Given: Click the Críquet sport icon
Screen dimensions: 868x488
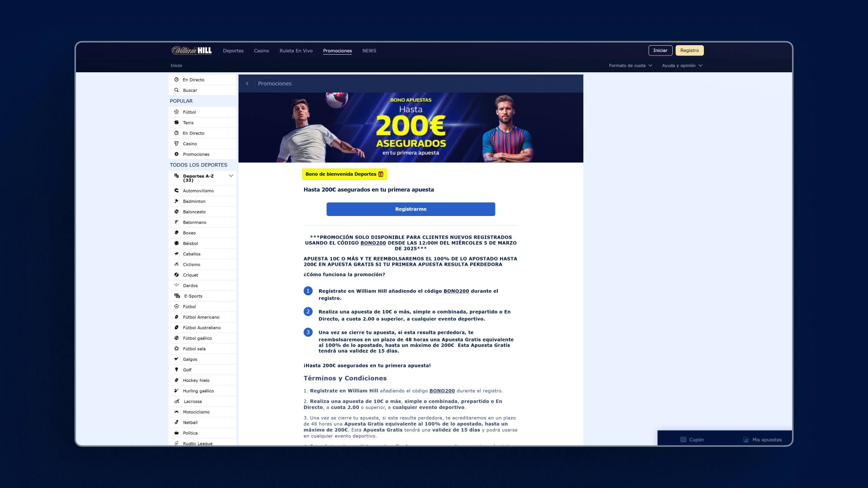Looking at the screenshot, I should click(176, 275).
